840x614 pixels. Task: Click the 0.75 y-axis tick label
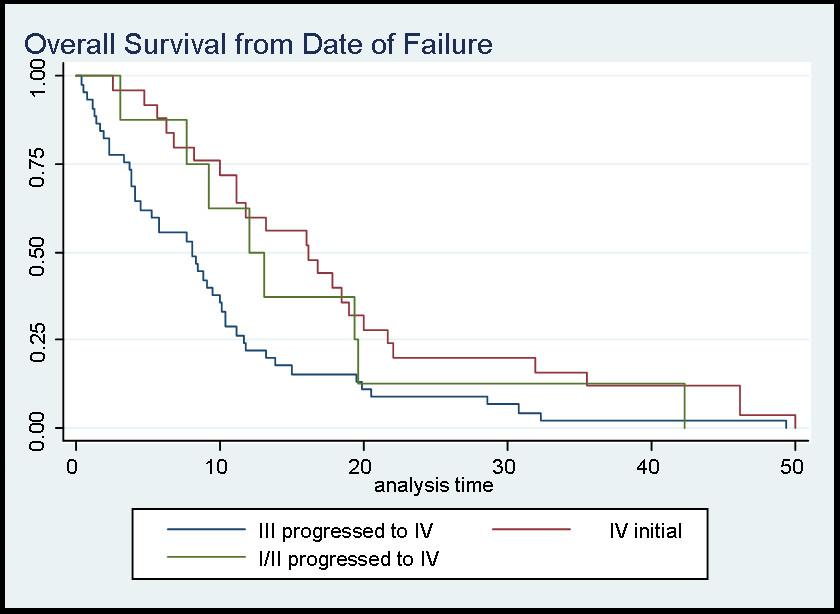pos(39,164)
